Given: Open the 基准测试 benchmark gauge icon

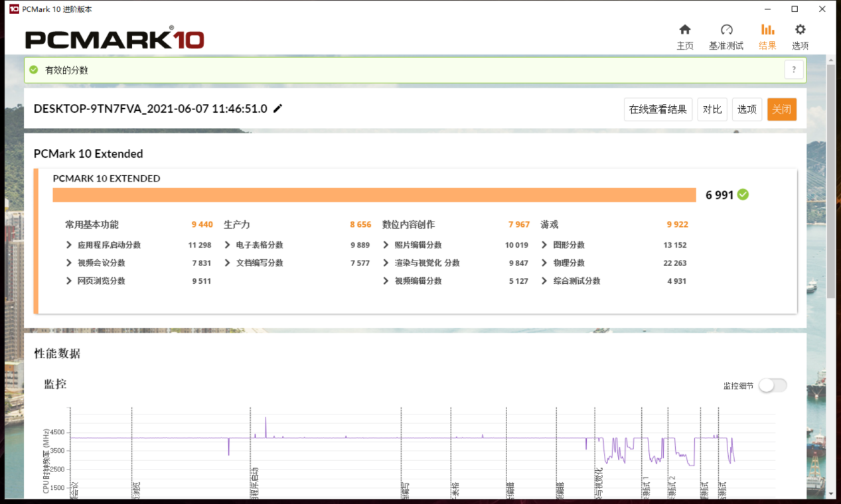Looking at the screenshot, I should [726, 31].
